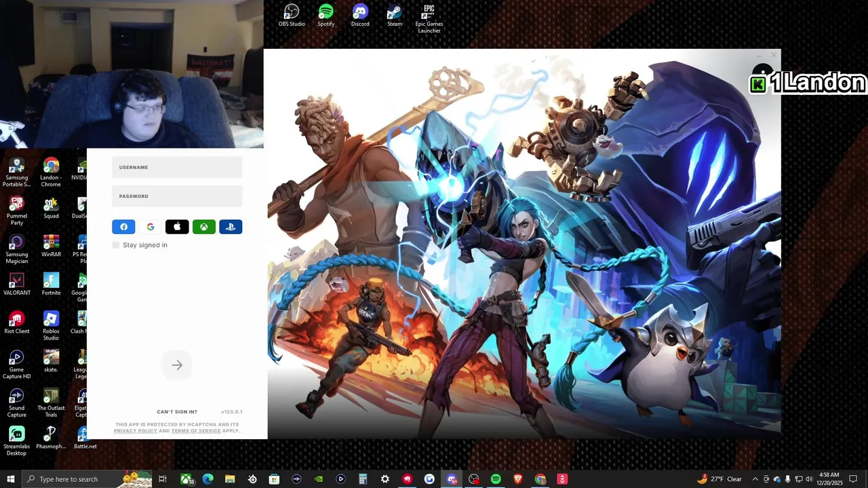Select the Epic Games Launcher shortcut

coord(429,19)
